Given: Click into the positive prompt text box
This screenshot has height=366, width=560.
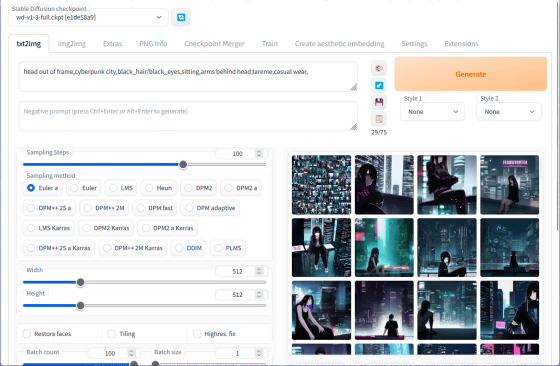Looking at the screenshot, I should (188, 76).
